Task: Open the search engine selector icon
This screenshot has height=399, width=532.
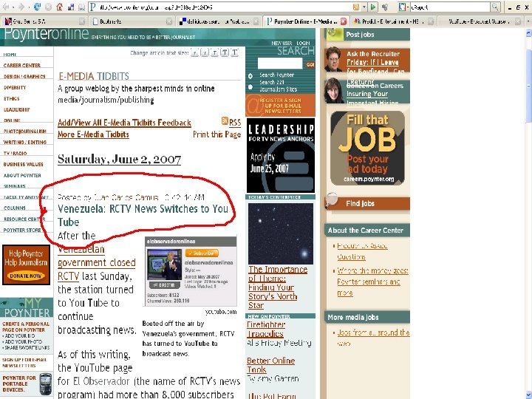Action: (403, 7)
